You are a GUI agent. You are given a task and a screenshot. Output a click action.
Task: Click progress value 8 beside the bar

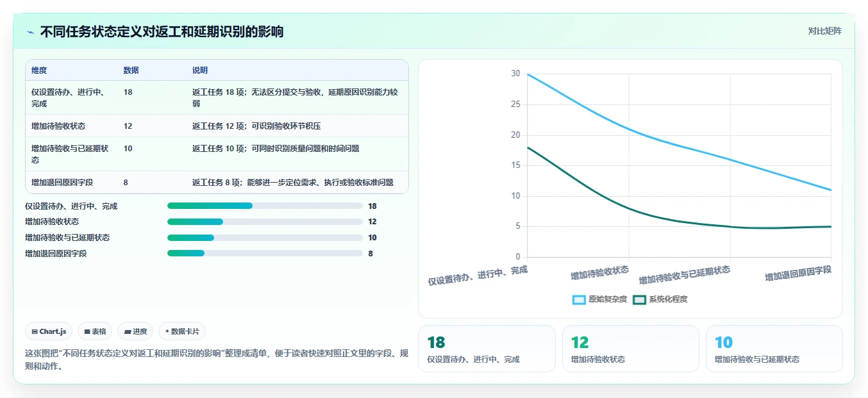pos(371,254)
